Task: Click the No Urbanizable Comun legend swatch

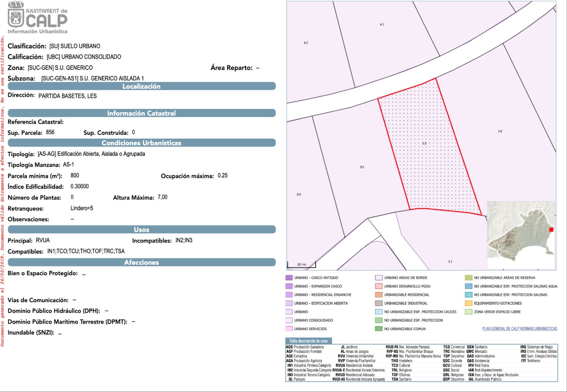Action: [x=379, y=329]
